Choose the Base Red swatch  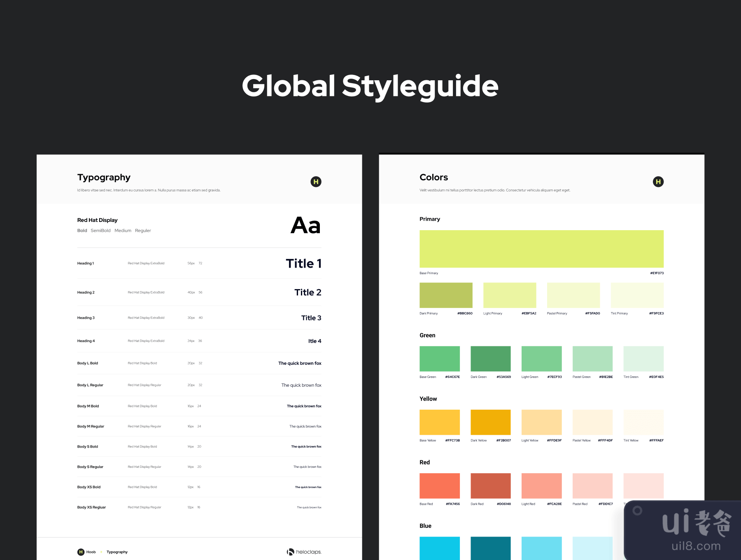click(x=440, y=486)
